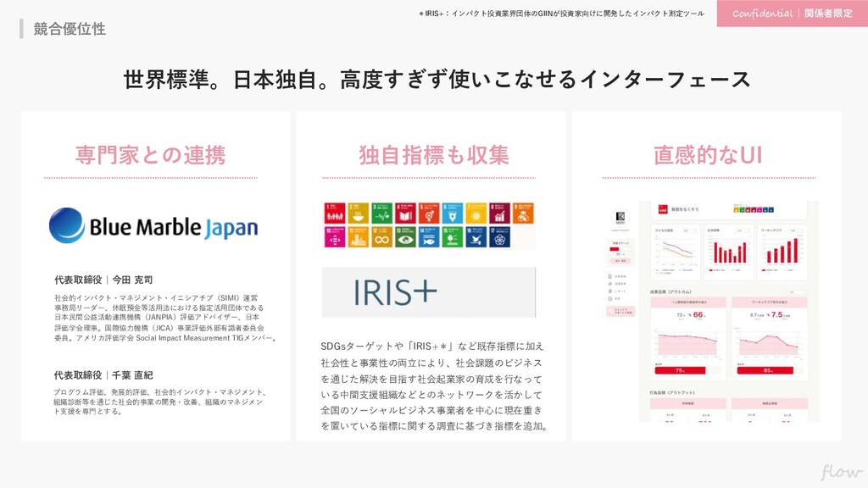Click the square K logo in dashboard sidebar
Viewport: 868px width, 488px height.
620,216
